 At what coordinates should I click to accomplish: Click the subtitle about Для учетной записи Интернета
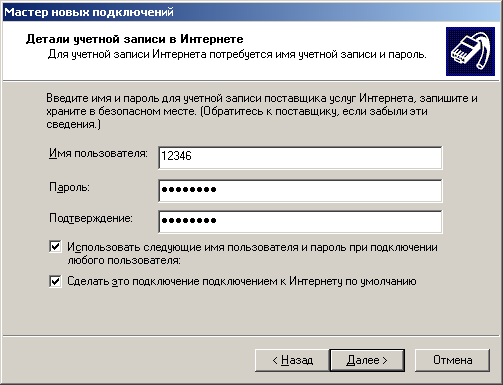[237, 54]
